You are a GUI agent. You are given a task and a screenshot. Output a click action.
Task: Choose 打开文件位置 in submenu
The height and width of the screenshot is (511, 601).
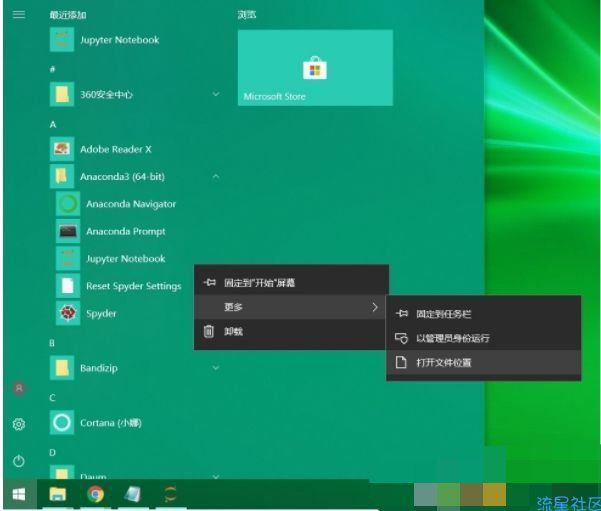pyautogui.click(x=484, y=362)
